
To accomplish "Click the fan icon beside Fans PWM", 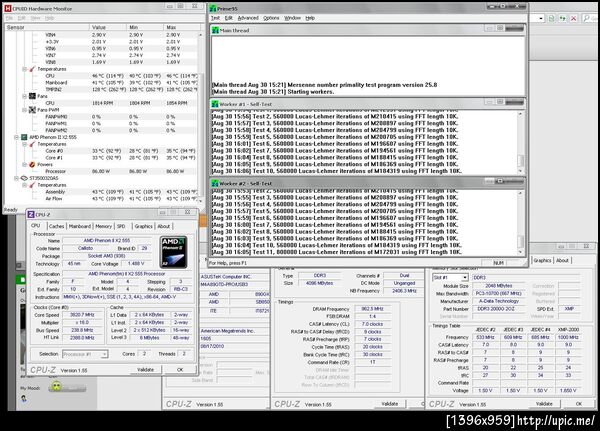I will pyautogui.click(x=33, y=110).
